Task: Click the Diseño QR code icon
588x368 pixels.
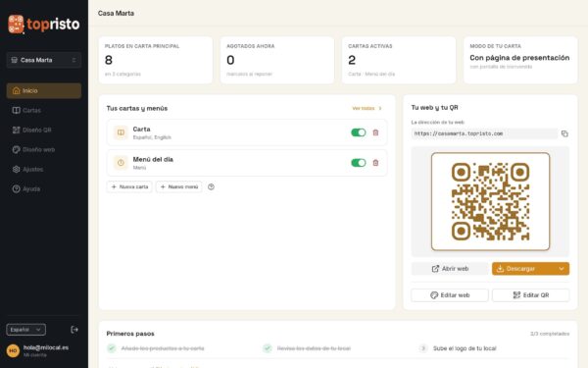Action: tap(16, 130)
